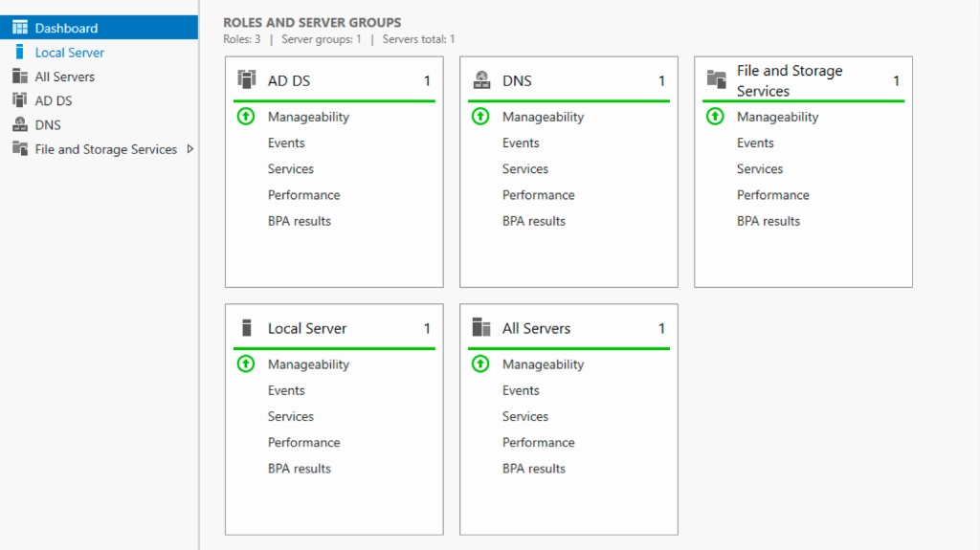Go to DNS in the left sidebar
Viewport: 980px width, 550px height.
[x=48, y=124]
